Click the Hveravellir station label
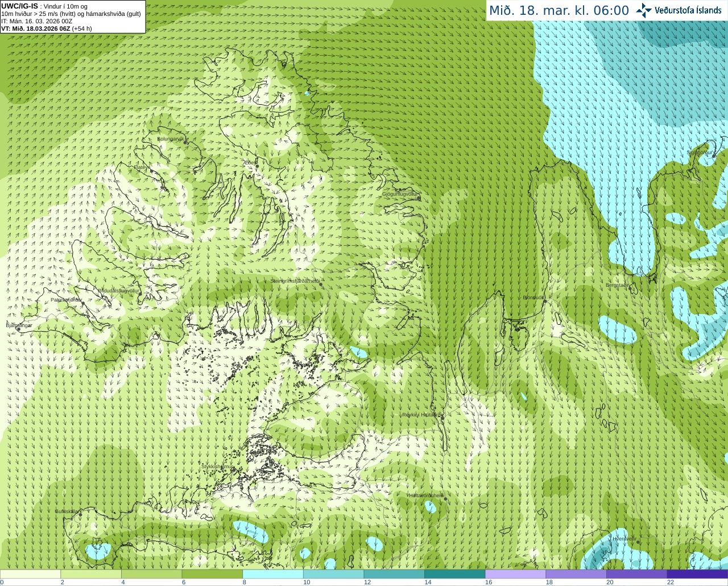This screenshot has width=728, height=586. tap(624, 538)
